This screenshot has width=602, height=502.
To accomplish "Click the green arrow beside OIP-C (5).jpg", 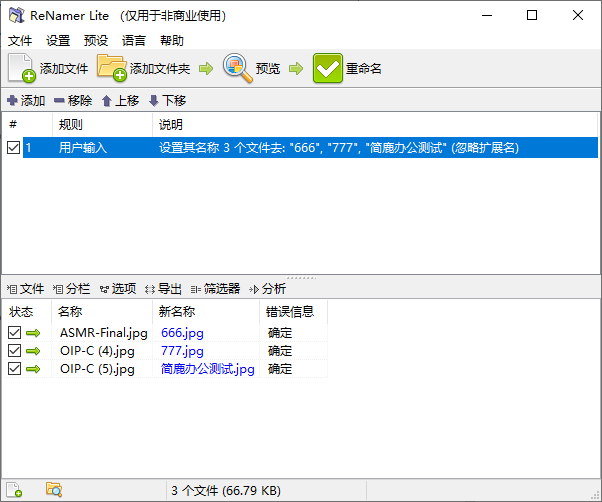I will (33, 369).
